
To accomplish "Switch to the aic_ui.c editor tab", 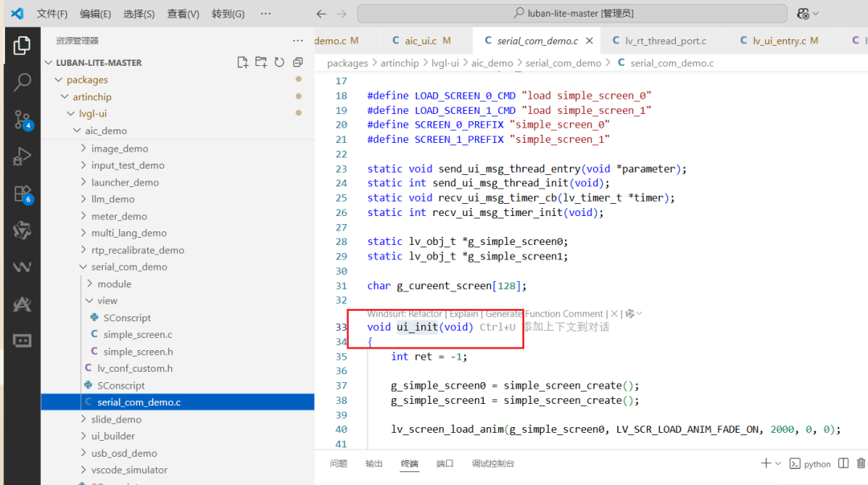I will click(421, 41).
